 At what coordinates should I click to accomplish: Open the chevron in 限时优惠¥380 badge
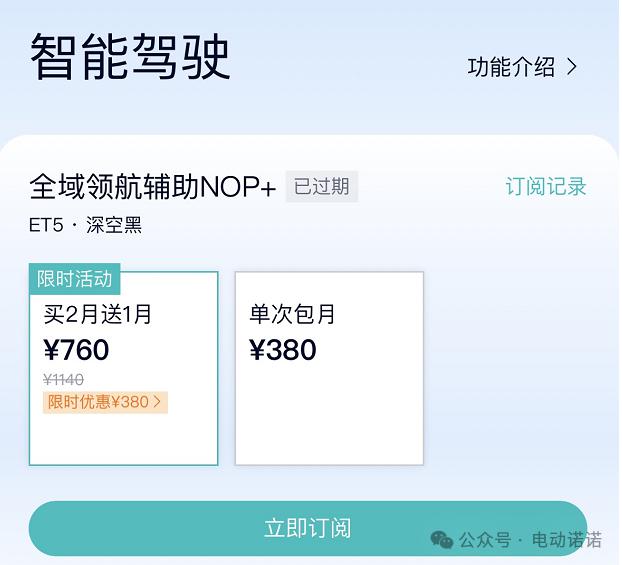point(157,402)
